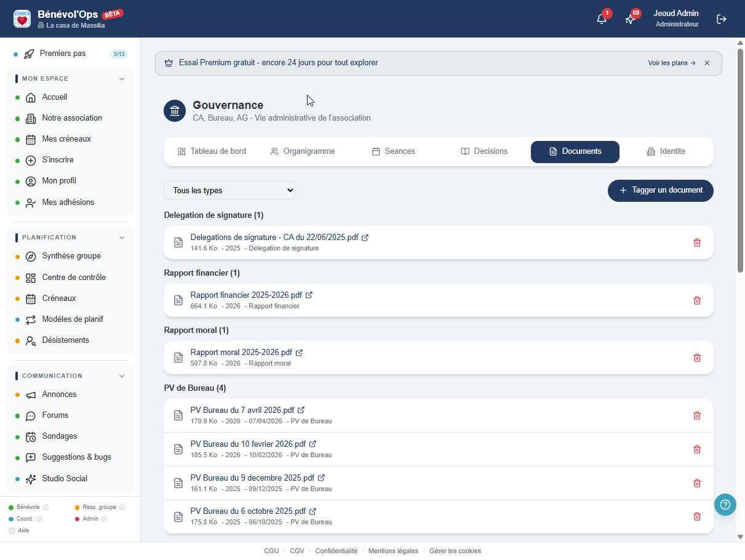The image size is (745, 560).
Task: Collapse the COMMUNICATION section
Action: (x=122, y=376)
